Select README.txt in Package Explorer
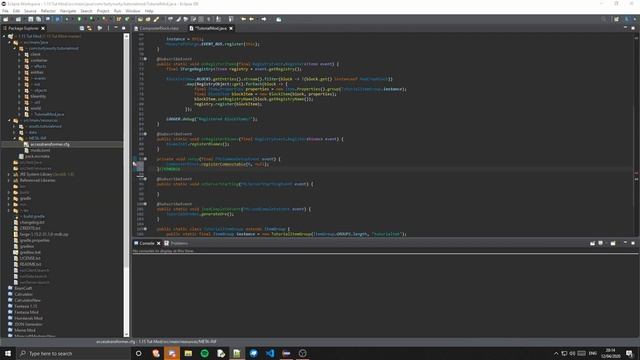 (30, 264)
